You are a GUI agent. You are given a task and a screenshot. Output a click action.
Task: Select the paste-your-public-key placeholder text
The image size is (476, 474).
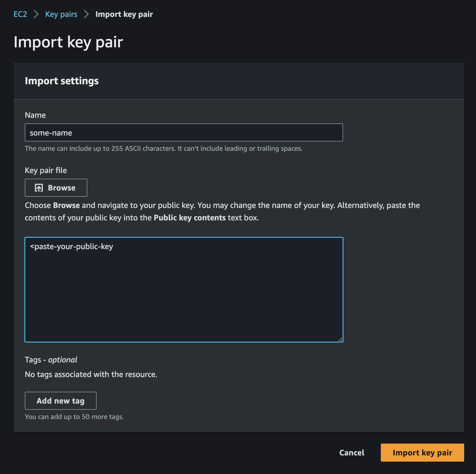pyautogui.click(x=72, y=246)
